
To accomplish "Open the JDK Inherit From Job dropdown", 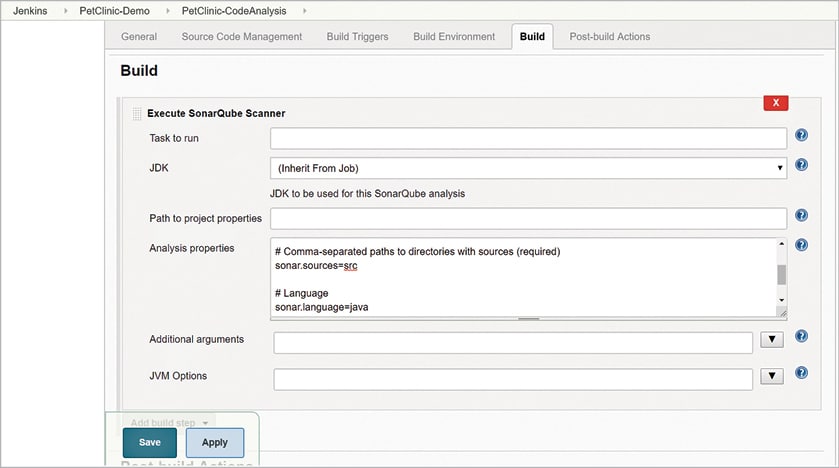I will pyautogui.click(x=528, y=168).
